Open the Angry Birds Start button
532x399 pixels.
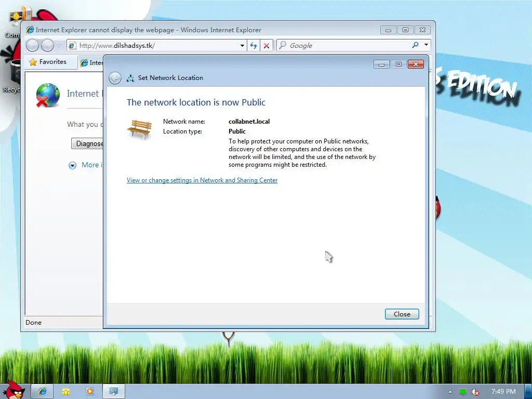[x=14, y=390]
